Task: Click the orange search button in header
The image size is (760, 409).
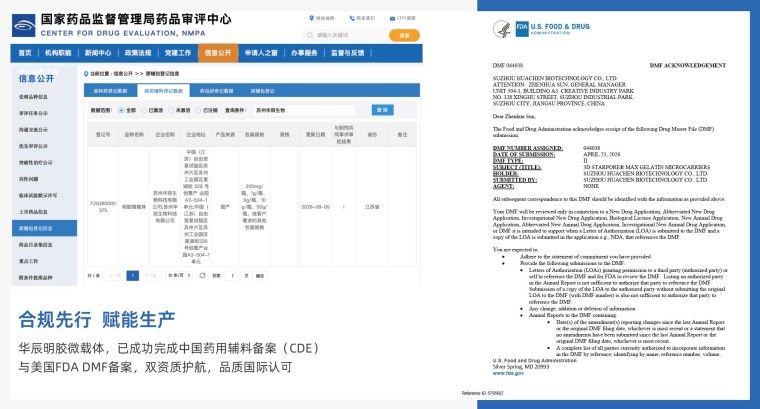Action: [x=404, y=35]
